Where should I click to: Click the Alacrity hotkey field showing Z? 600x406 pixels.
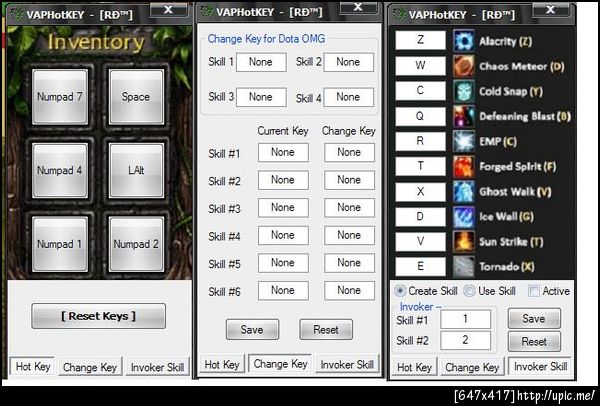pyautogui.click(x=421, y=40)
